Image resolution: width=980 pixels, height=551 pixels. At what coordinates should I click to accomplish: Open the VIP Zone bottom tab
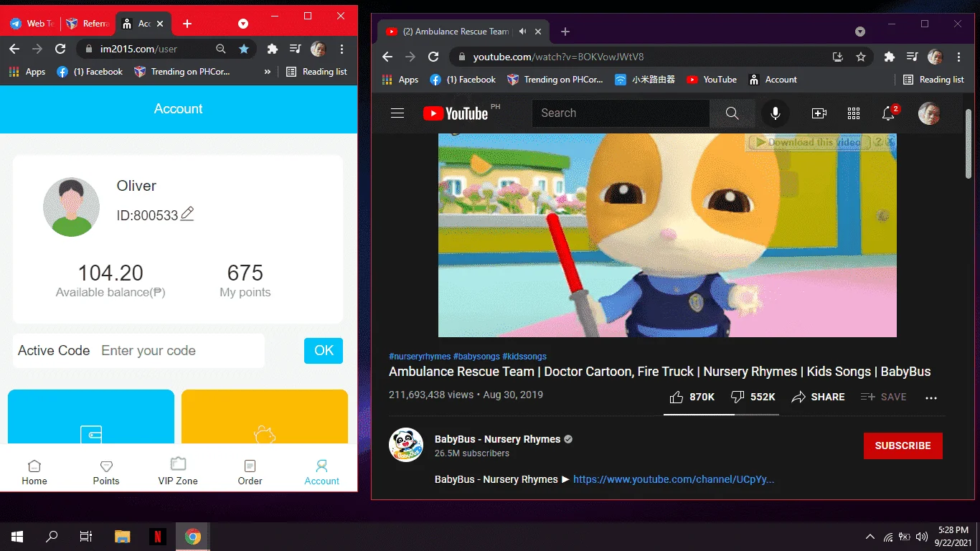[x=178, y=472]
